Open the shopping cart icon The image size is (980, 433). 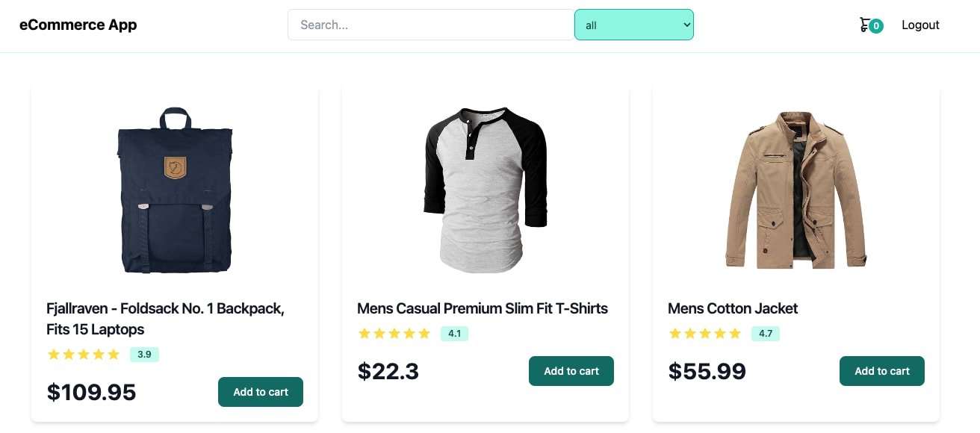(x=865, y=25)
